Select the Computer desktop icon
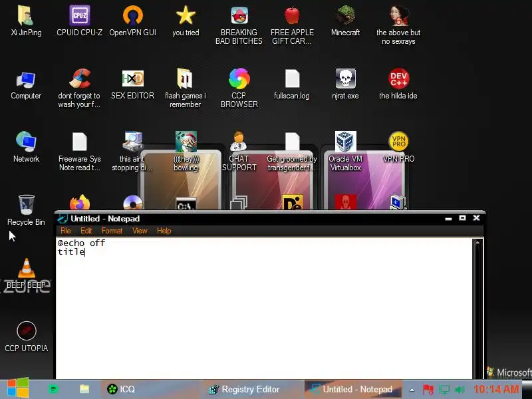Viewport: 532px width, 399px height. (x=26, y=79)
